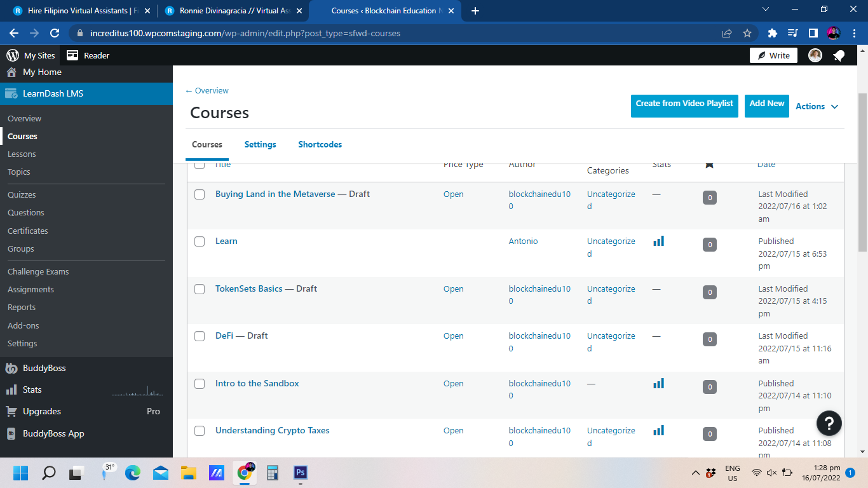Image resolution: width=868 pixels, height=488 pixels.
Task: Open Windows taskbar search
Action: (x=49, y=473)
